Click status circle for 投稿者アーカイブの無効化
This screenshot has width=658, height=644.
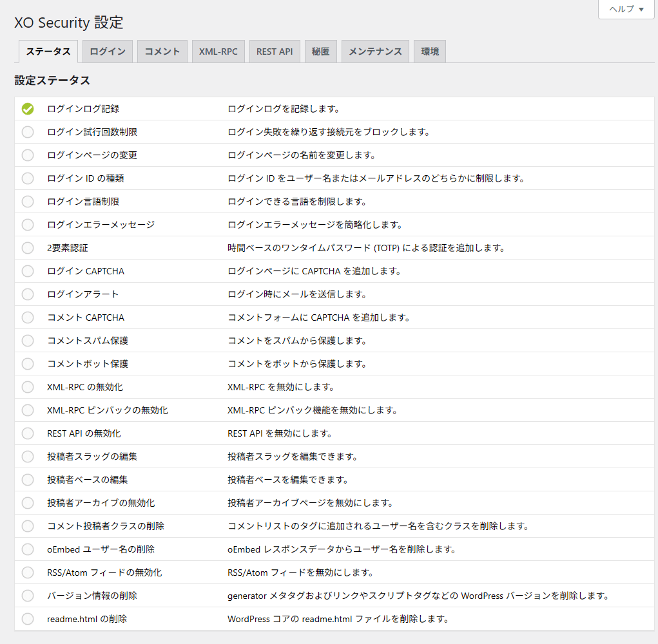(28, 503)
